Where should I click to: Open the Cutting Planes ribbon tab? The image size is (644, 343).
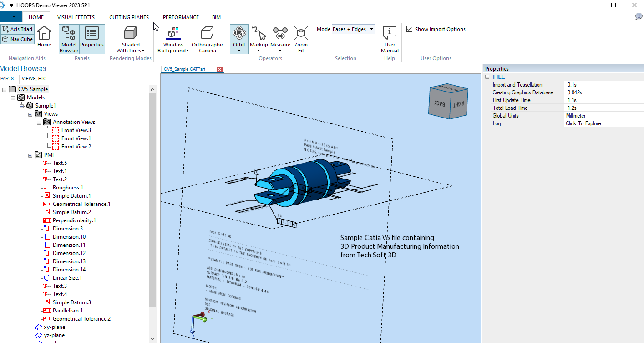coord(129,17)
